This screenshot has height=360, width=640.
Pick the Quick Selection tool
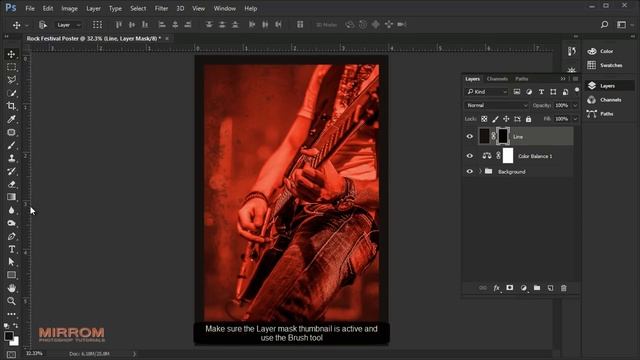(x=11, y=93)
